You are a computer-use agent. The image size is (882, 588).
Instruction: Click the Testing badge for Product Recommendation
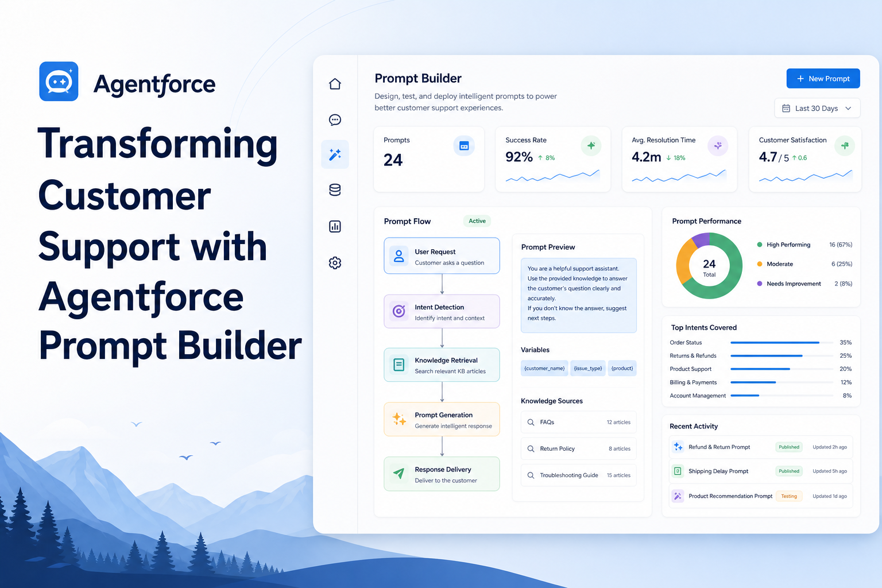789,496
